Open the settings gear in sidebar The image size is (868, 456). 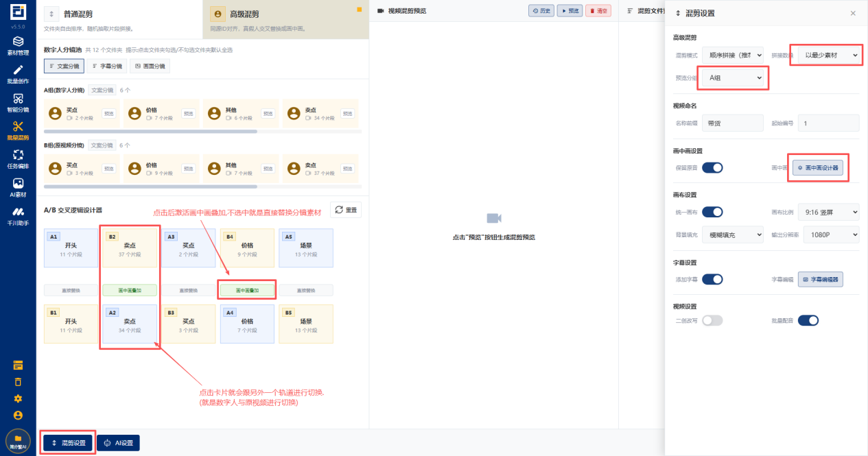tap(18, 398)
